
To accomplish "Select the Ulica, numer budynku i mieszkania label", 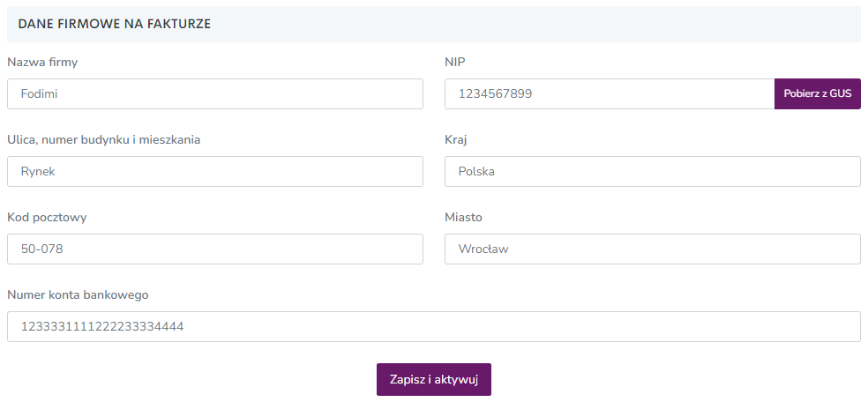I will [103, 140].
